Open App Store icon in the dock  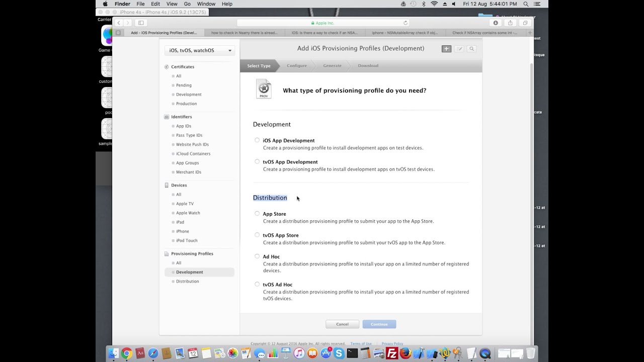[326, 353]
